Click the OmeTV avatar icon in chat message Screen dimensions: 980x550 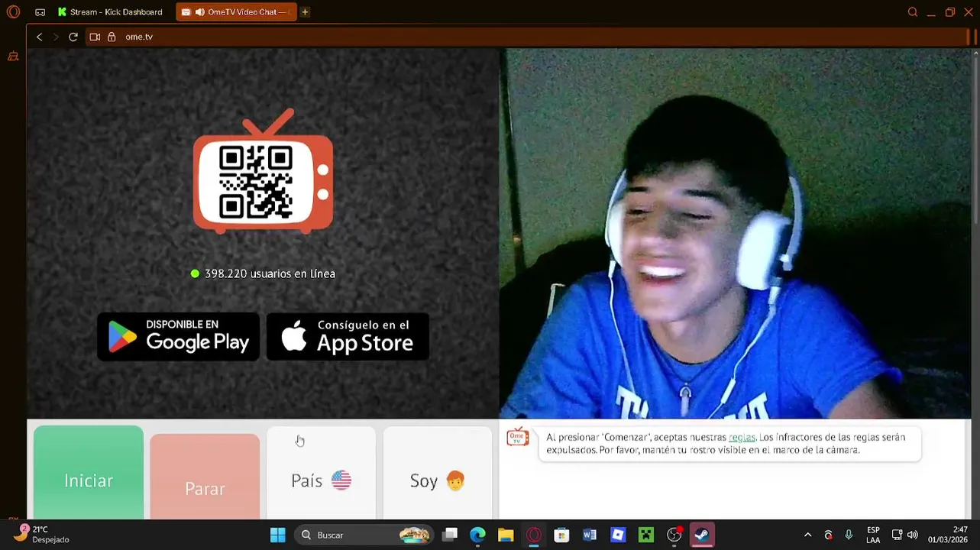click(x=518, y=437)
